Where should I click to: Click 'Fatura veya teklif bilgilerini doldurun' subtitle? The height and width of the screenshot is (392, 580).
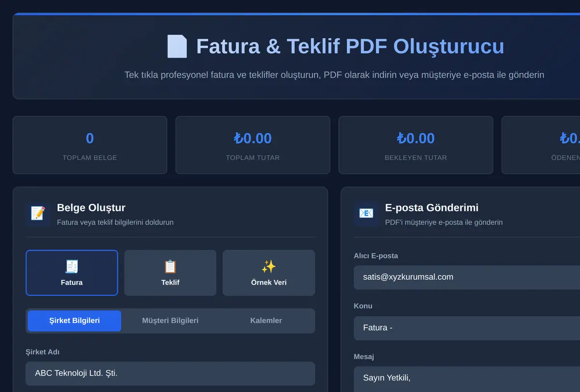(x=115, y=223)
